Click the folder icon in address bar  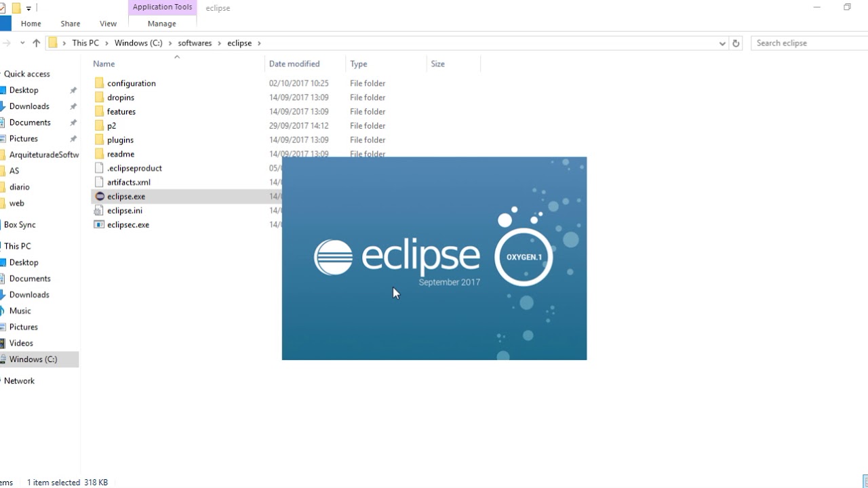point(53,43)
